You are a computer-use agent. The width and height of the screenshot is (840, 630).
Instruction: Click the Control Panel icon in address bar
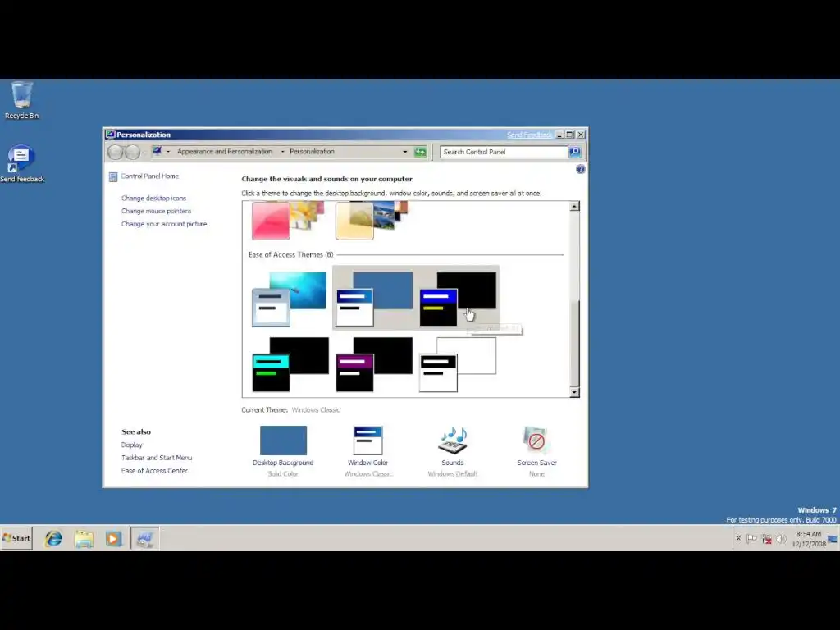157,152
